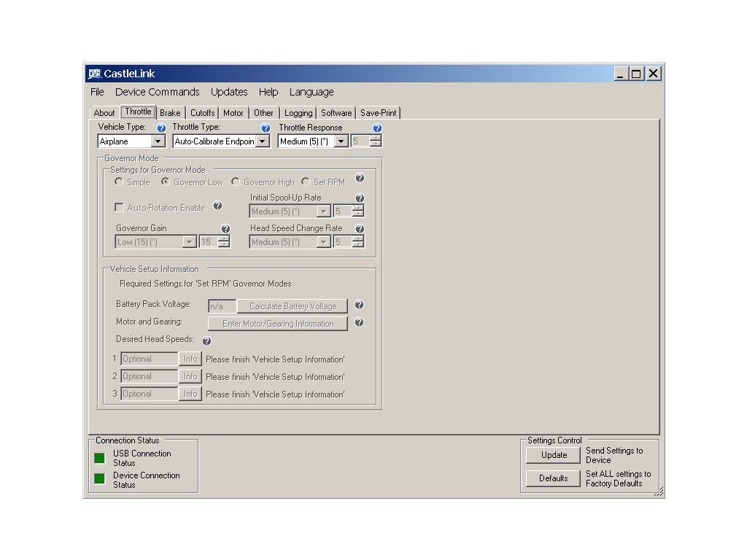
Task: Enable the Auto-Rotation Enable checkbox
Action: (119, 208)
